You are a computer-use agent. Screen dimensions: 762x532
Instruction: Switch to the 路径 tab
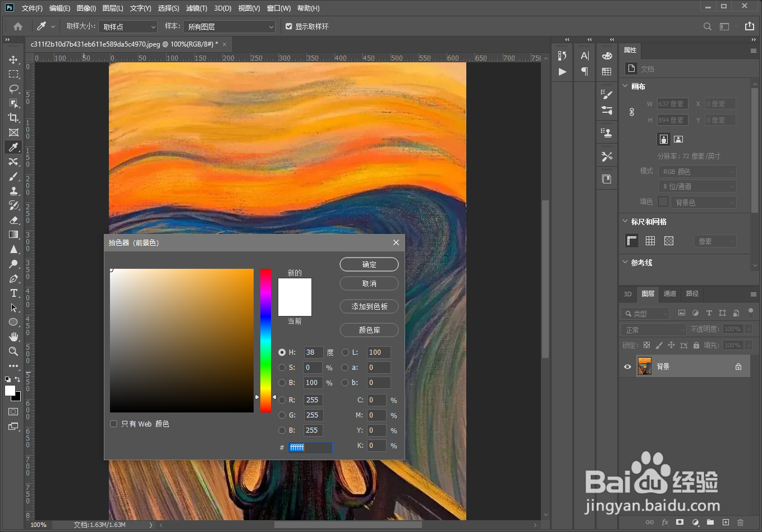point(692,293)
